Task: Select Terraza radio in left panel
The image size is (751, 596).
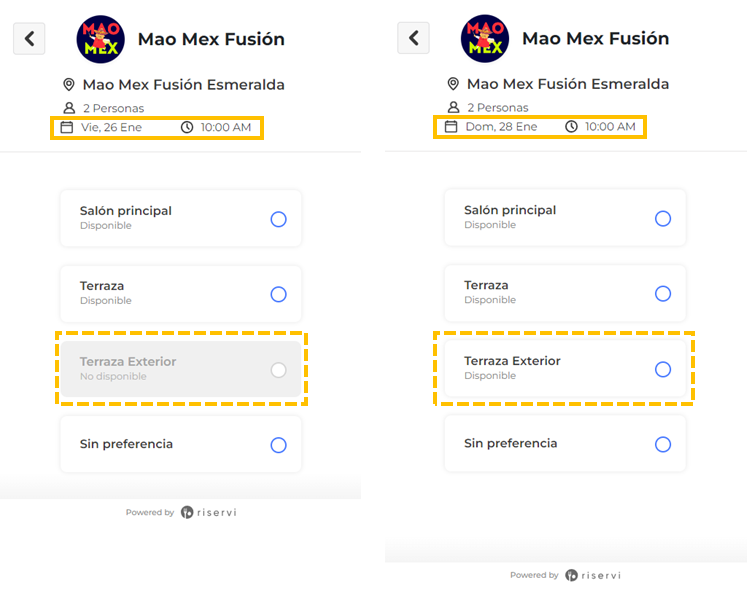Action: point(278,294)
